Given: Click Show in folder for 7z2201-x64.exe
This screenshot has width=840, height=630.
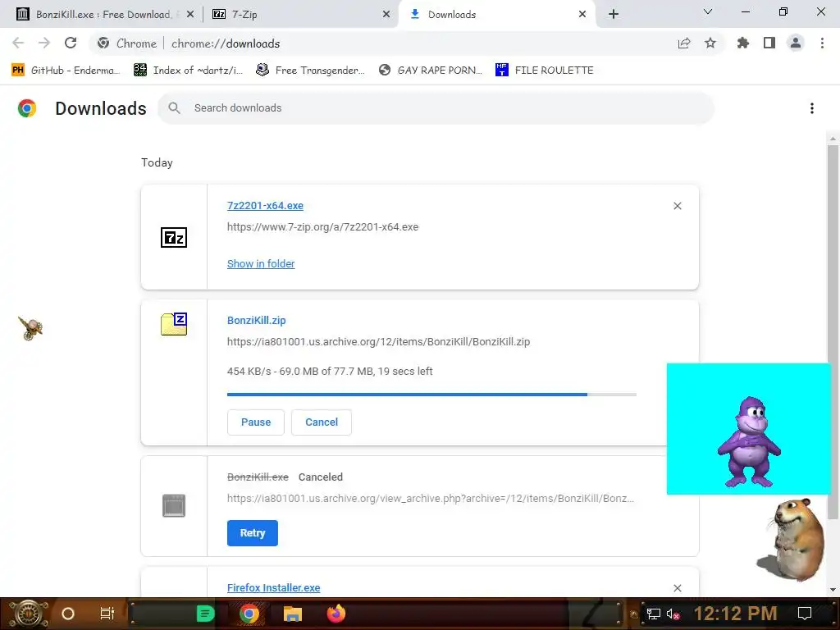Looking at the screenshot, I should point(261,263).
